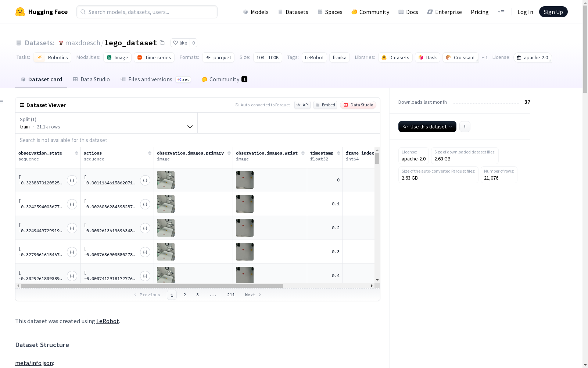Open the more navigation options menu icon
Image resolution: width=588 pixels, height=368 pixels.
tap(501, 12)
